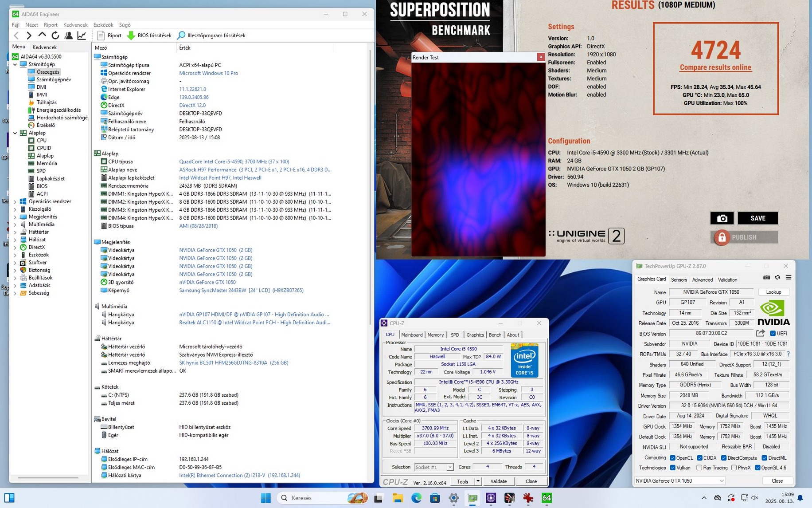Click the PUBLISH button in Superposition
The width and height of the screenshot is (812, 508).
point(744,237)
